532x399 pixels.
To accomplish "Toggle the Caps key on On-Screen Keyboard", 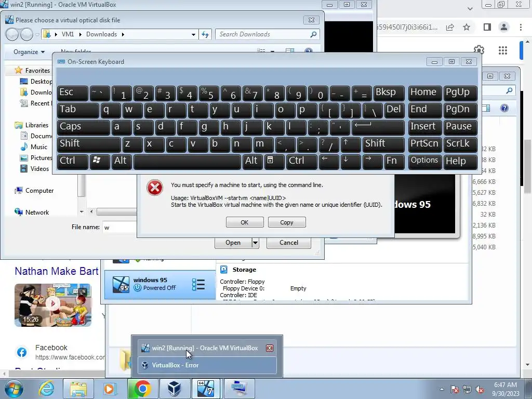I will [84, 127].
